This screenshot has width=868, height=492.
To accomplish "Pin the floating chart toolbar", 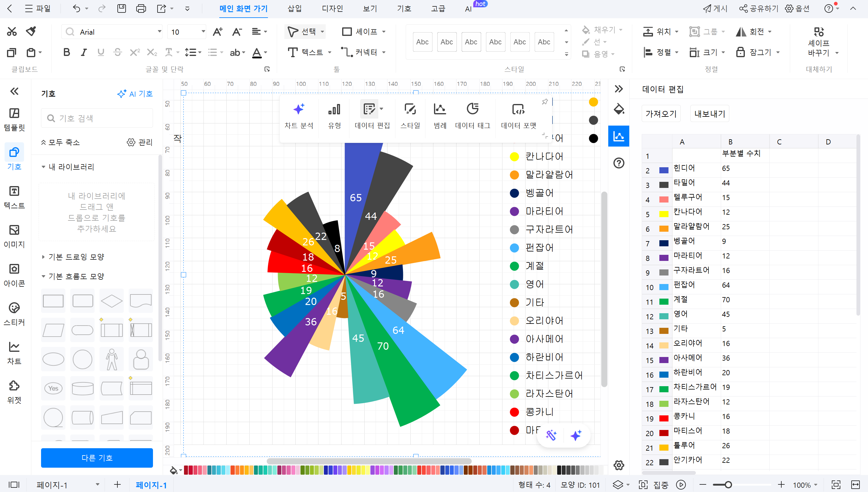I will [545, 101].
